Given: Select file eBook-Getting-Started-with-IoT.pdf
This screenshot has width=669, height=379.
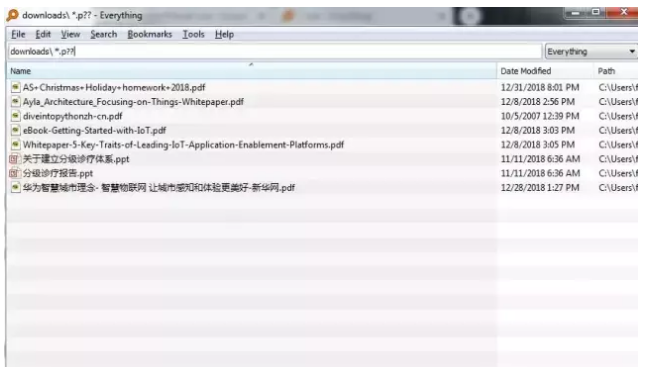Looking at the screenshot, I should click(94, 130).
